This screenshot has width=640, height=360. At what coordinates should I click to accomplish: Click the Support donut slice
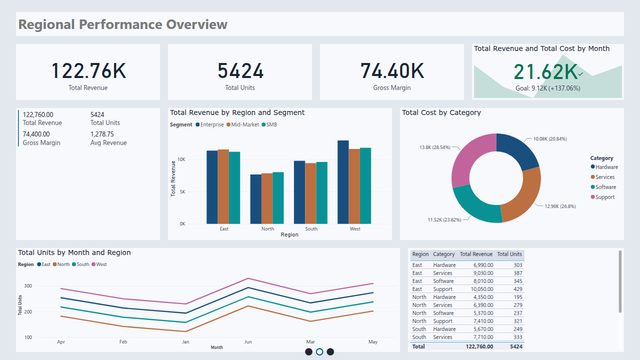pos(467,159)
